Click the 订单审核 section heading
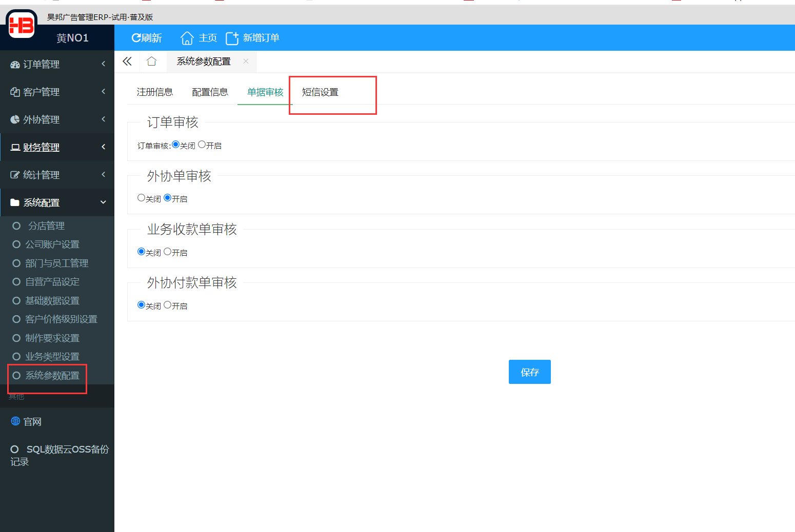The width and height of the screenshot is (795, 532). pos(173,122)
